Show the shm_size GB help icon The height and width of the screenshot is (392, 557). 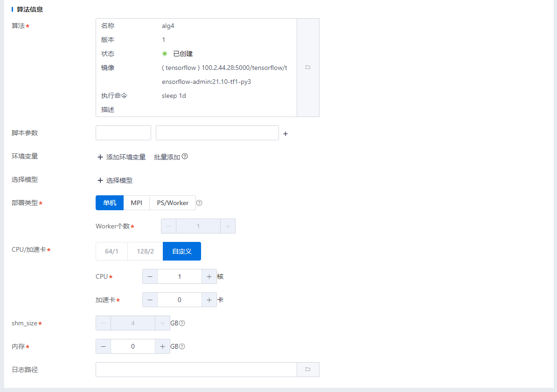click(182, 323)
